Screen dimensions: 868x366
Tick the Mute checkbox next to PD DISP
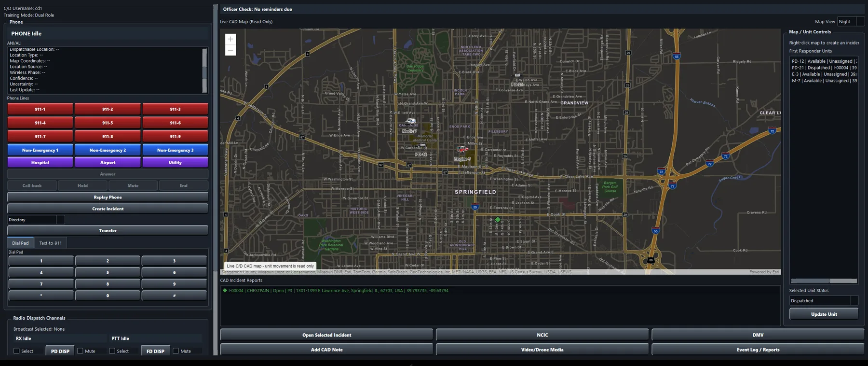80,351
